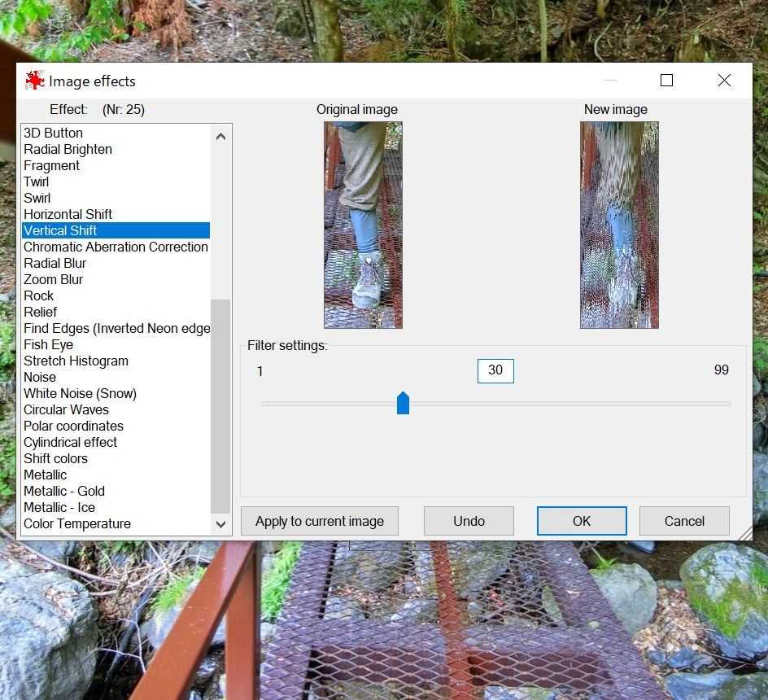Close the Image effects dialog

click(x=724, y=80)
